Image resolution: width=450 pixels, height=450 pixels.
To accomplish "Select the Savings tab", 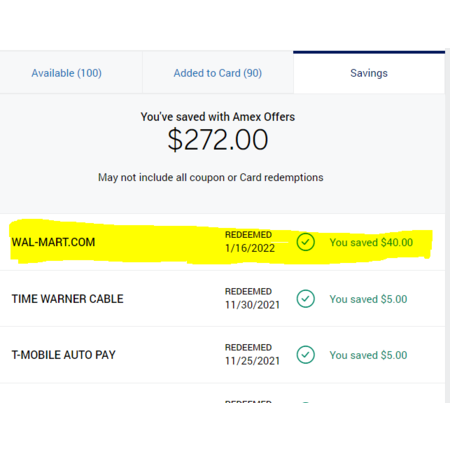I will tap(369, 73).
